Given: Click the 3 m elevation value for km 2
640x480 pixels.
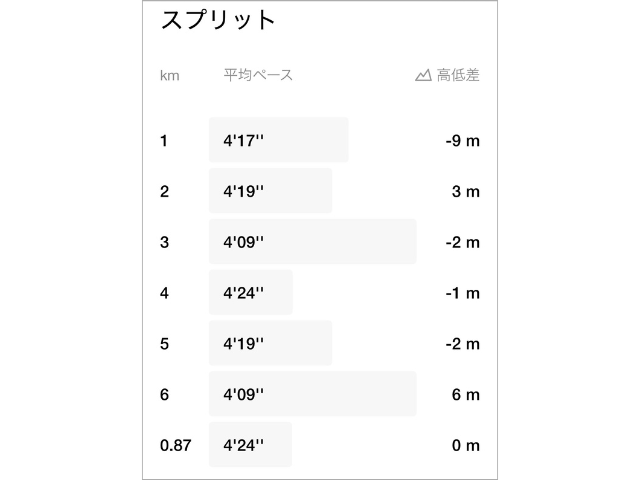Looking at the screenshot, I should [x=466, y=191].
